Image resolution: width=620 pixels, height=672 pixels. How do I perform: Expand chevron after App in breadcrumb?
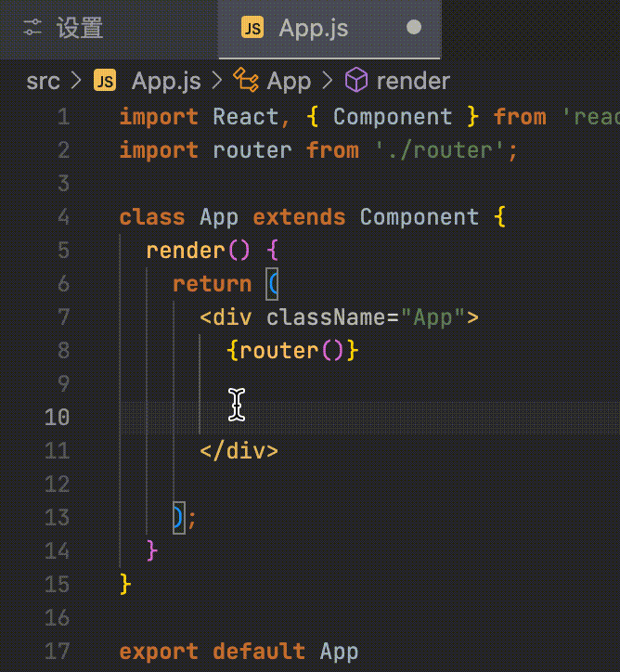click(328, 81)
